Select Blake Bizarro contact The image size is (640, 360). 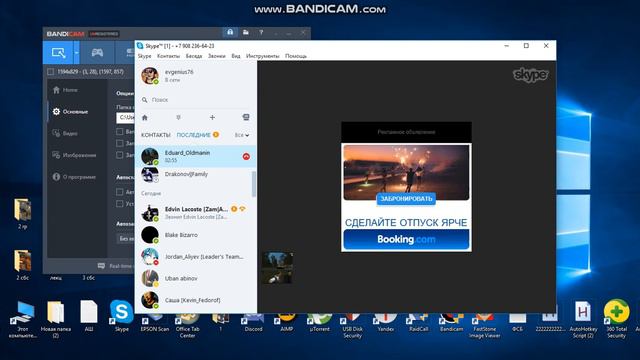[x=196, y=235]
